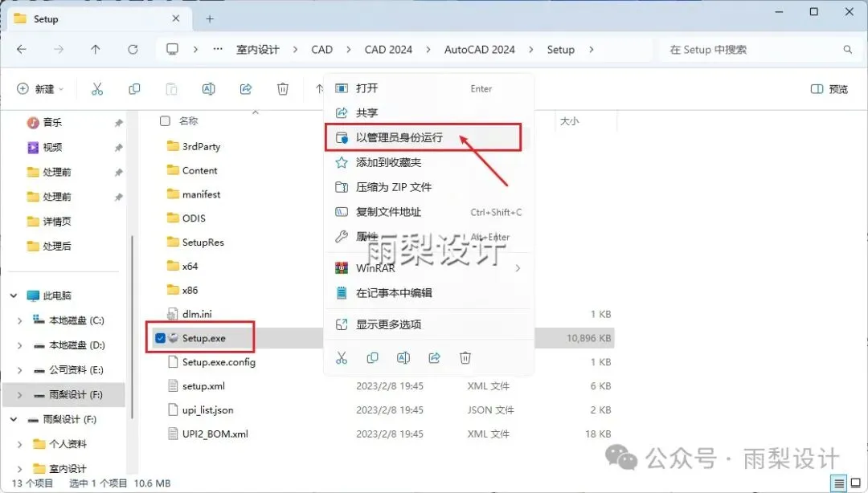The image size is (868, 493).
Task: Select Add to Favorites (添加到收藏夹)
Action: coord(428,163)
